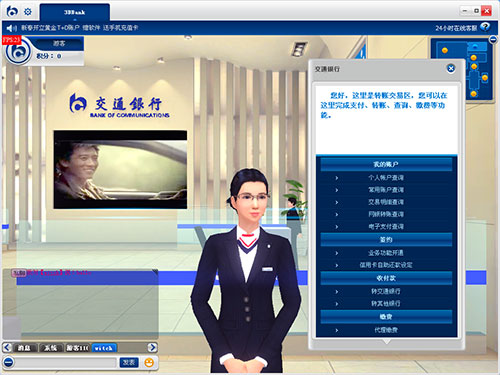Switch to the 3DBank tab
The width and height of the screenshot is (500, 375).
75,12
